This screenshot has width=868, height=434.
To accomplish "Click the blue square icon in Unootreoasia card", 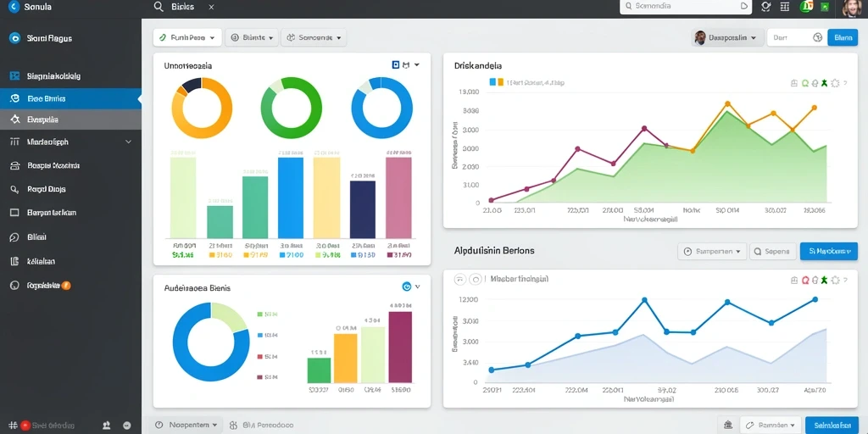I will (x=395, y=64).
